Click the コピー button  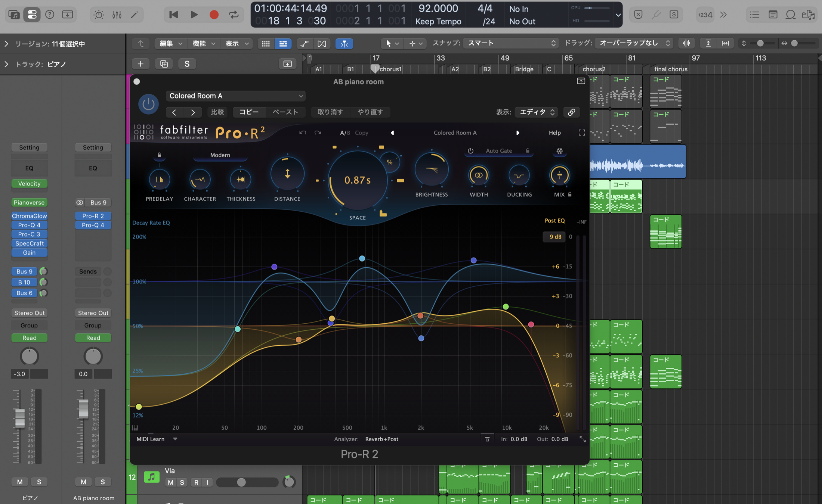pyautogui.click(x=249, y=112)
